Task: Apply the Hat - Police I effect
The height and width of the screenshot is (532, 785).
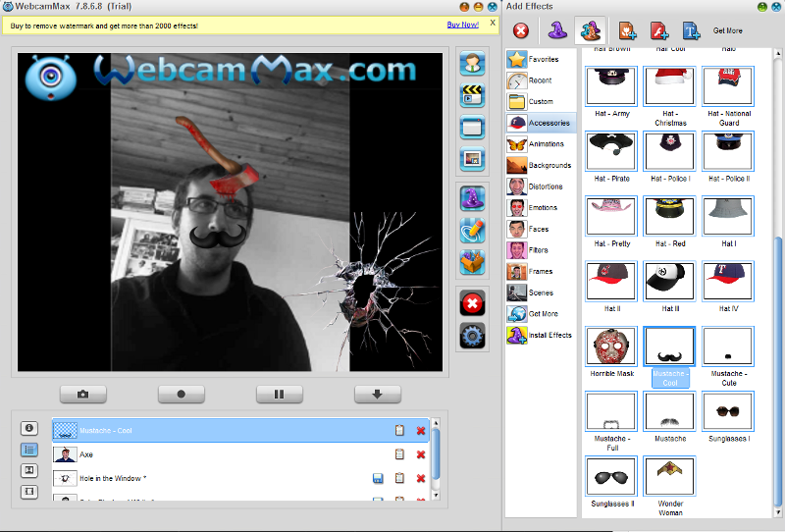Action: 669,151
